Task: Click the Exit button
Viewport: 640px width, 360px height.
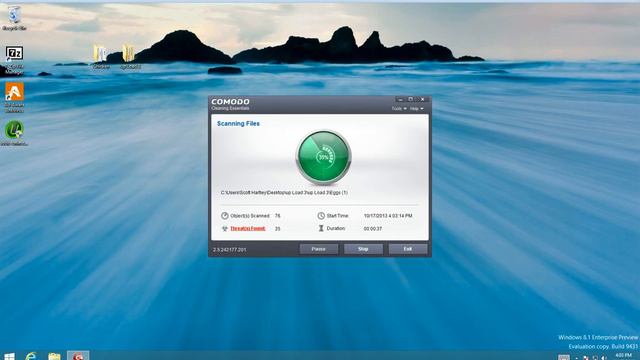Action: point(408,249)
